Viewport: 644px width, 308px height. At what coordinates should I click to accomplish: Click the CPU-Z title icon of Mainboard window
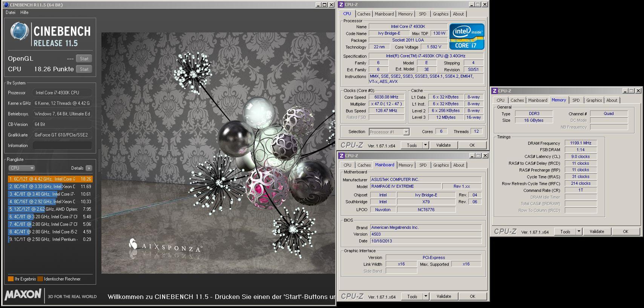pyautogui.click(x=341, y=156)
